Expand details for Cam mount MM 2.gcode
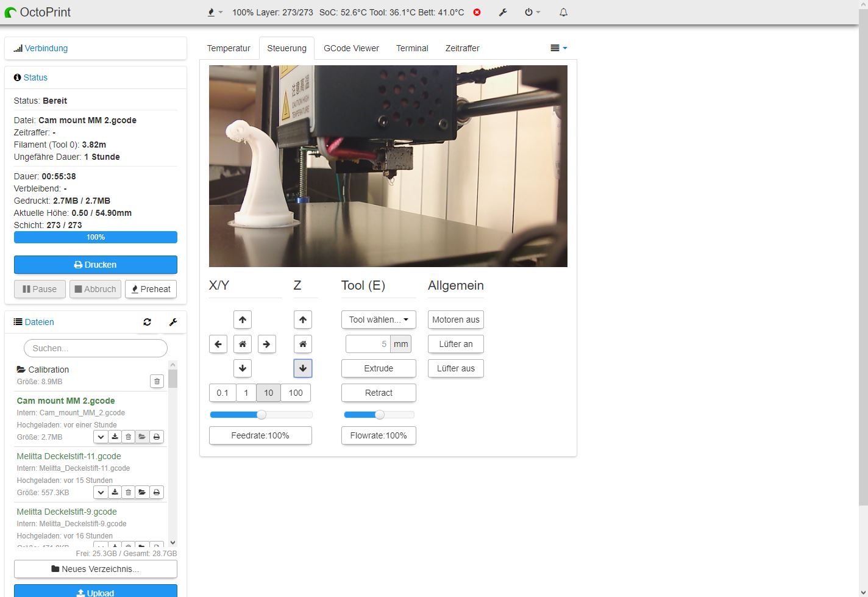 click(x=101, y=437)
